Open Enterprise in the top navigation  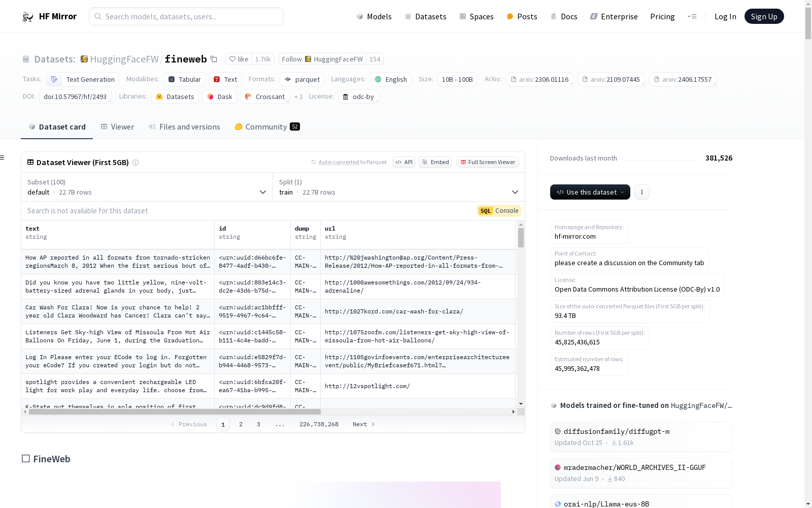tap(614, 17)
